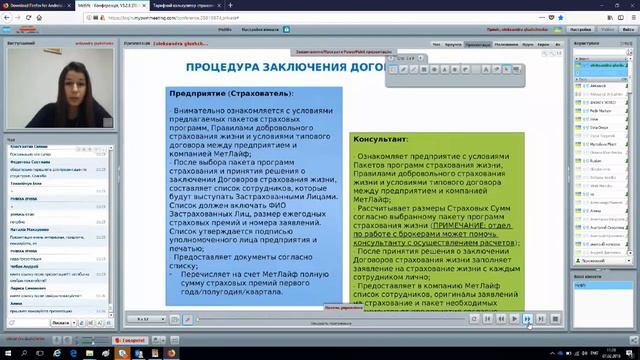Viewport: 640px width, 360px height.
Task: Go back in browser history
Action: point(7,18)
